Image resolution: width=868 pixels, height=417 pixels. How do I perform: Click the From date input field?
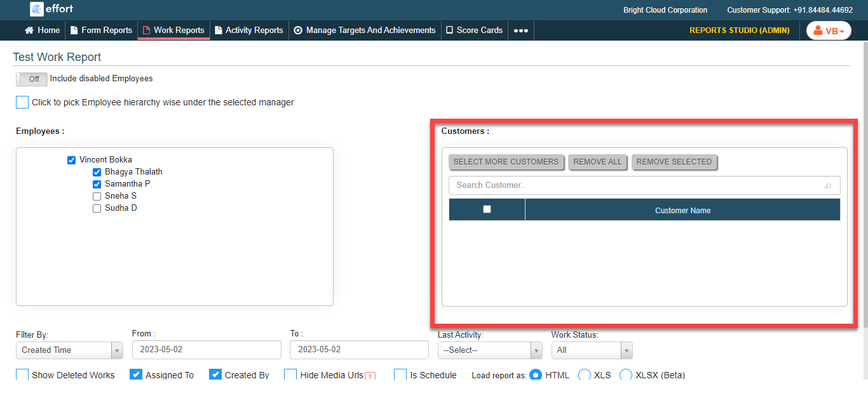[207, 350]
